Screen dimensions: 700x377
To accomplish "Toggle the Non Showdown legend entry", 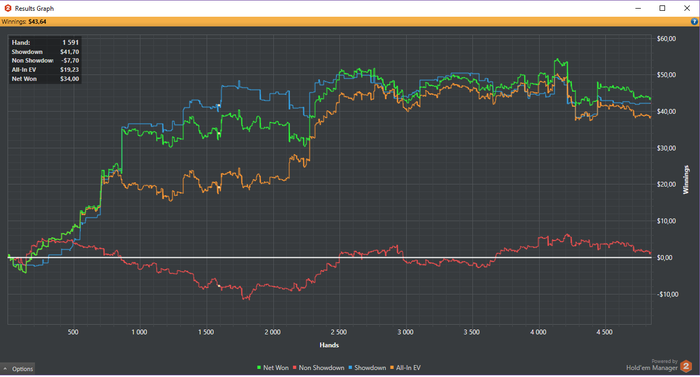I will (319, 368).
